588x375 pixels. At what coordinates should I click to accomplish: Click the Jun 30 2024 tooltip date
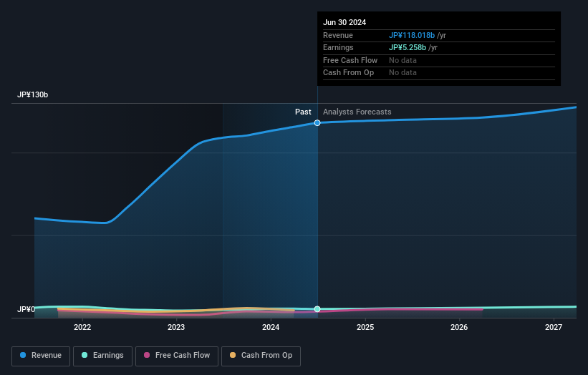344,22
